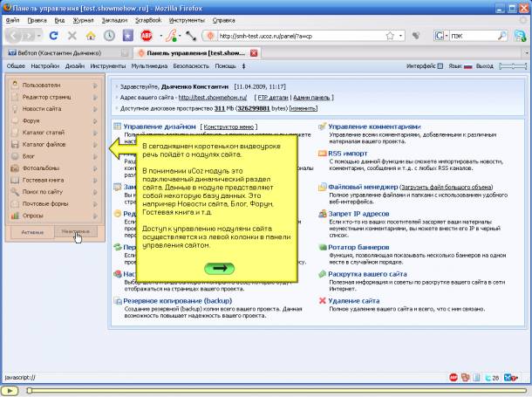Bookmark this page with the address bar star
Viewport: 532px width, 397px height.
390,36
